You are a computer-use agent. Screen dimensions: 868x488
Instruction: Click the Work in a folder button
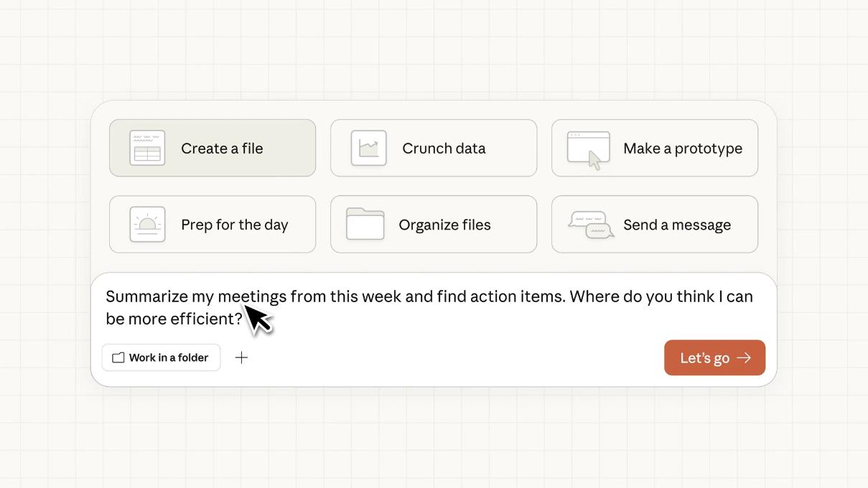click(162, 357)
